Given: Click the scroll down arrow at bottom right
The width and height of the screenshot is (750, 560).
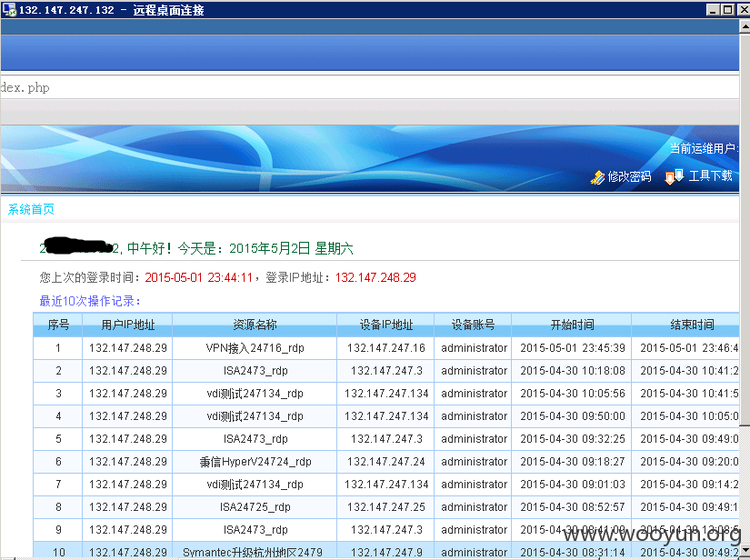Looking at the screenshot, I should coord(745,548).
